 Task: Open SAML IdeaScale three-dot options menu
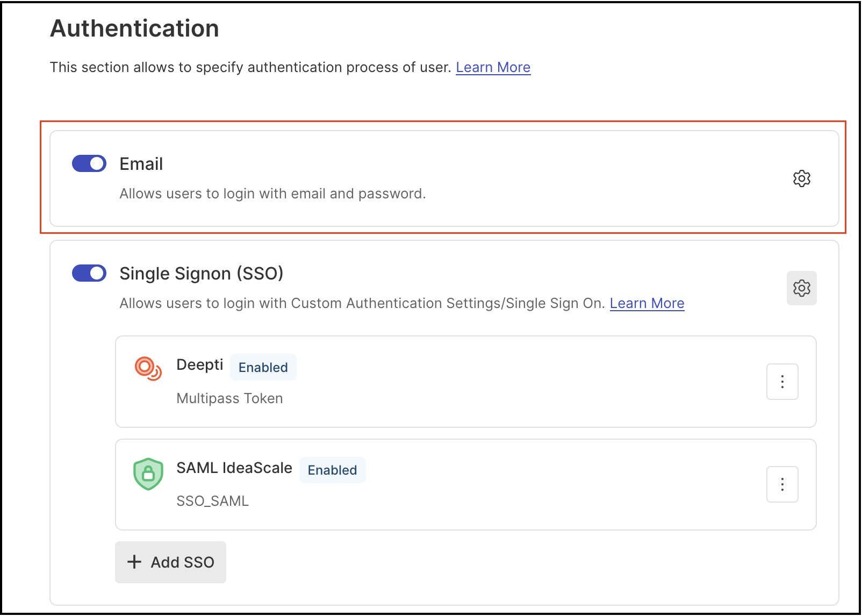coord(782,484)
